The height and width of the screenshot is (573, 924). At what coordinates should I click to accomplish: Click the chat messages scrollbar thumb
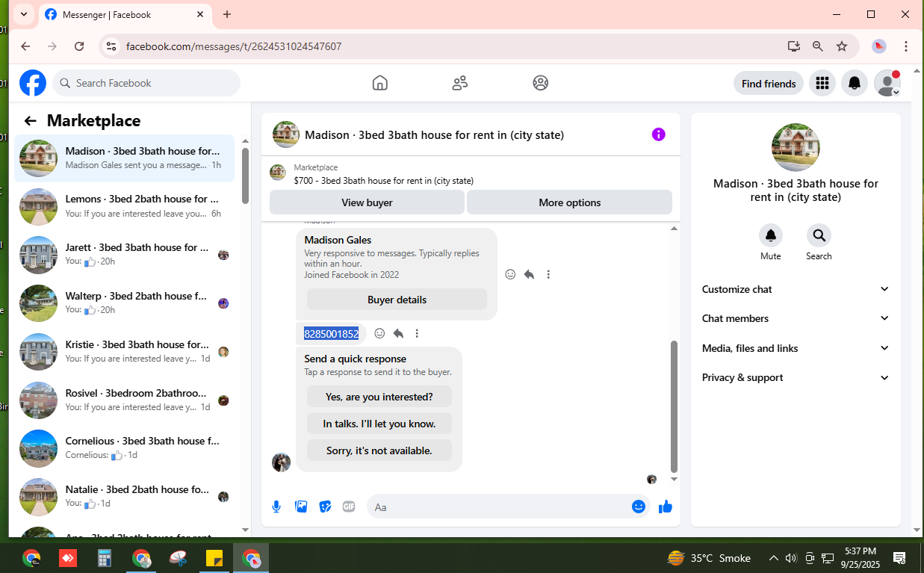coord(674,406)
